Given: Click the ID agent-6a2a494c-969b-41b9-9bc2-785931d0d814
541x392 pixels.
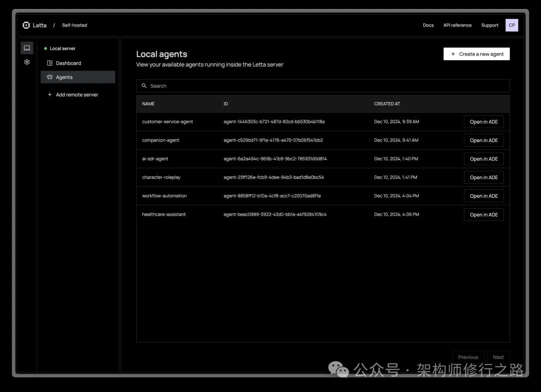Looking at the screenshot, I should click(275, 159).
